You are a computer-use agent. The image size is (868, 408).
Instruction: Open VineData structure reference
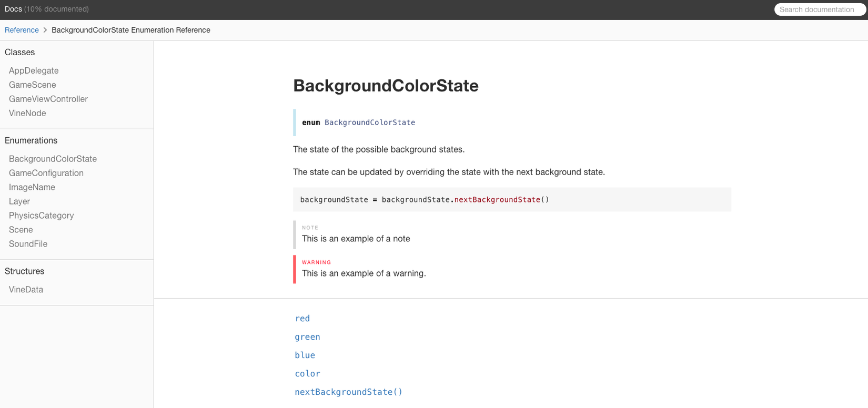[x=26, y=290]
